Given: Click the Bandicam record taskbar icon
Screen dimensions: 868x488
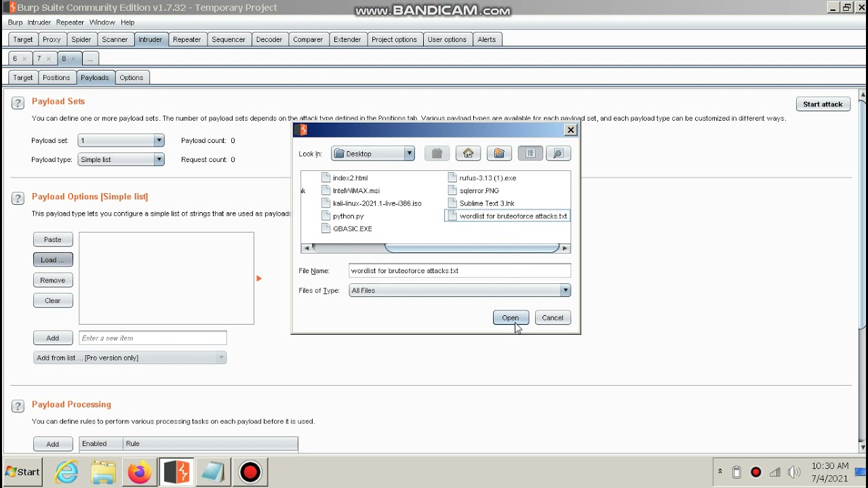Looking at the screenshot, I should 250,472.
